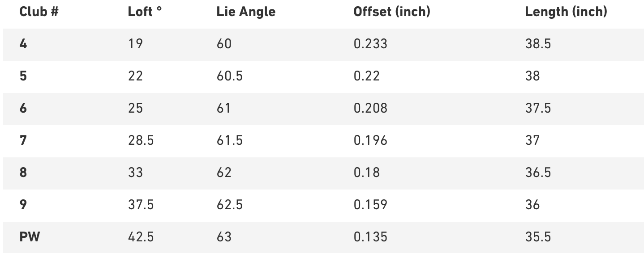Click the 6 iron length 37.5
Viewport: 644px width, 253px height.
click(x=538, y=108)
